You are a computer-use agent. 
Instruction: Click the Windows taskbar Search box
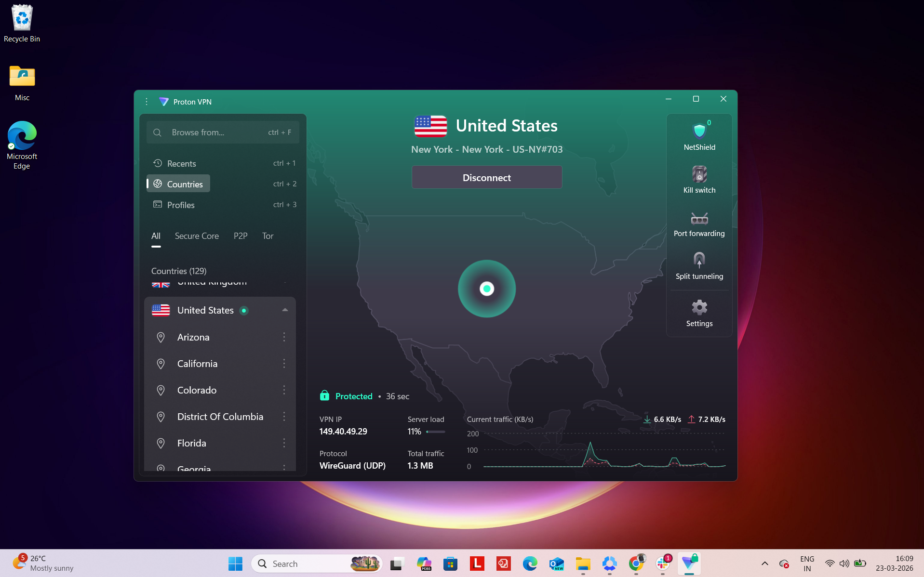pos(317,564)
